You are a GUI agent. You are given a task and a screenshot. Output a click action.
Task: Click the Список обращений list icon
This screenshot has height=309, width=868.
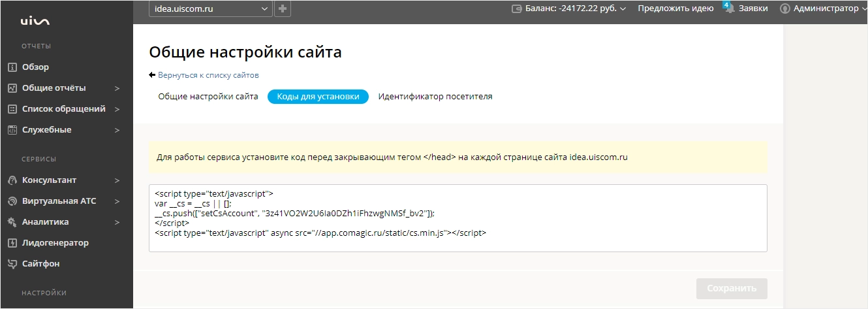tap(12, 109)
